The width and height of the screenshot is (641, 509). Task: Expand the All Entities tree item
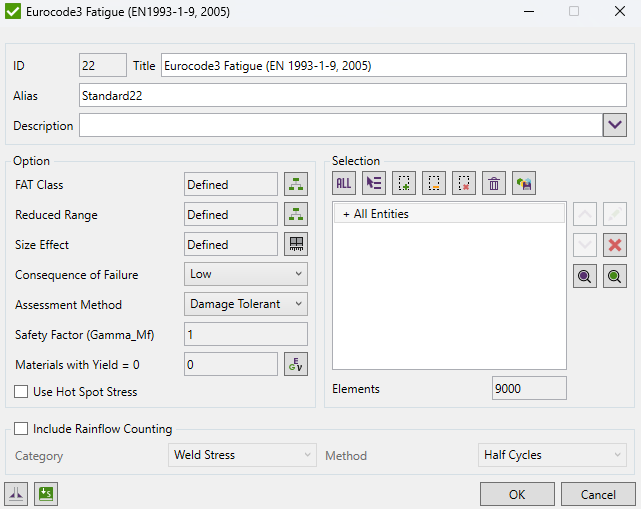pyautogui.click(x=347, y=214)
